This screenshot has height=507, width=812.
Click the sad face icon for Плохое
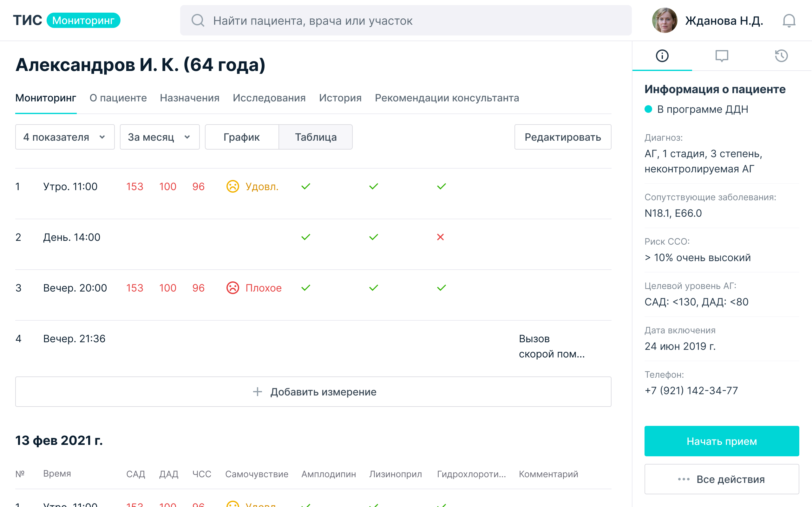(x=232, y=288)
